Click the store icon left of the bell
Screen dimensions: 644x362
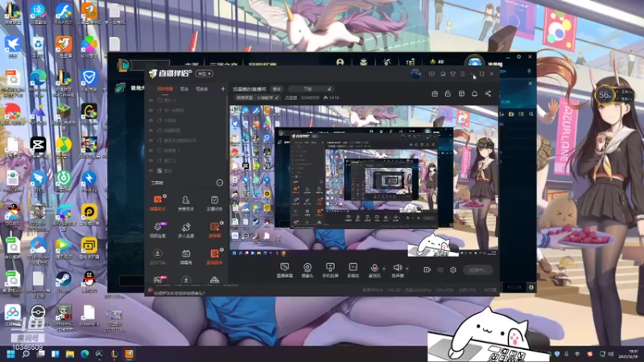tap(461, 93)
